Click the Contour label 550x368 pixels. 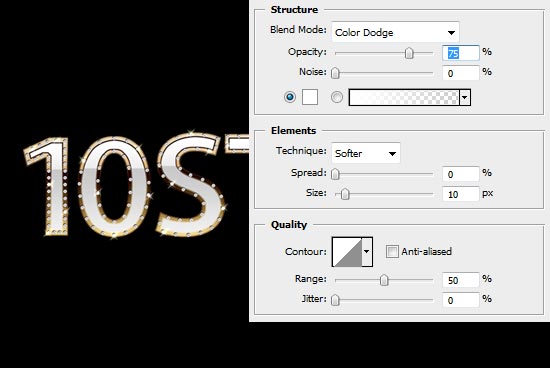[x=306, y=252]
